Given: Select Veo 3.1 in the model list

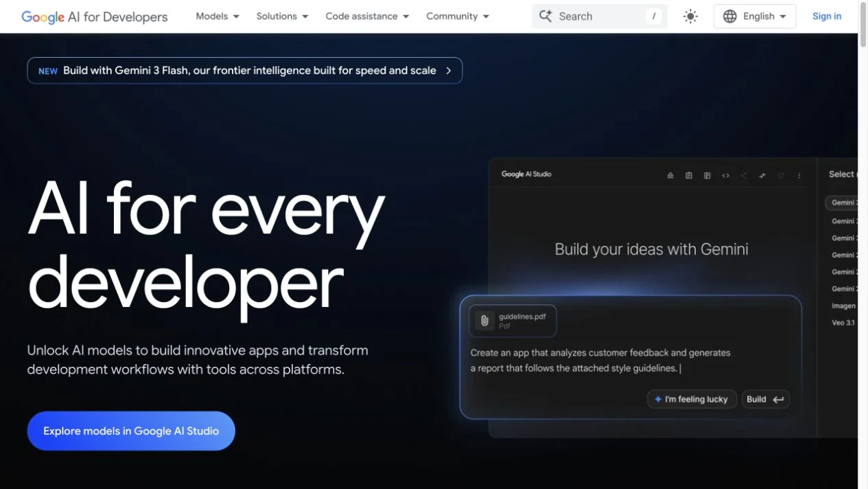Looking at the screenshot, I should (843, 323).
